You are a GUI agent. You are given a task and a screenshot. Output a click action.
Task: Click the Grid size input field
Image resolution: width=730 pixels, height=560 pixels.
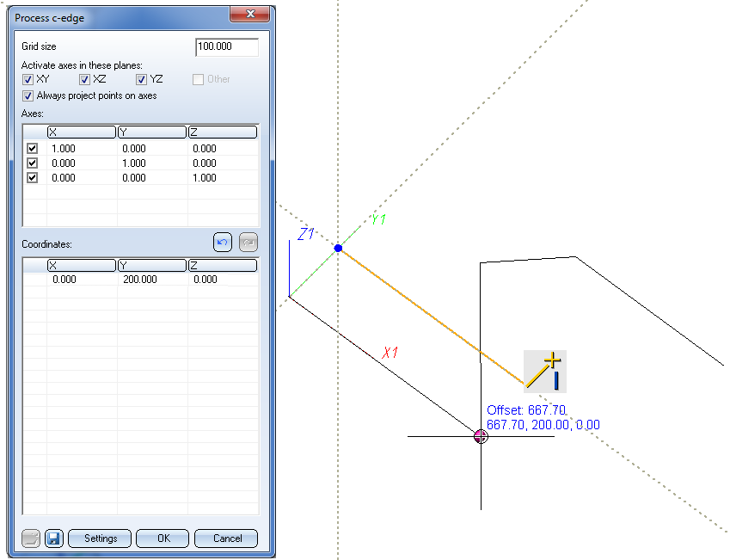(x=227, y=46)
